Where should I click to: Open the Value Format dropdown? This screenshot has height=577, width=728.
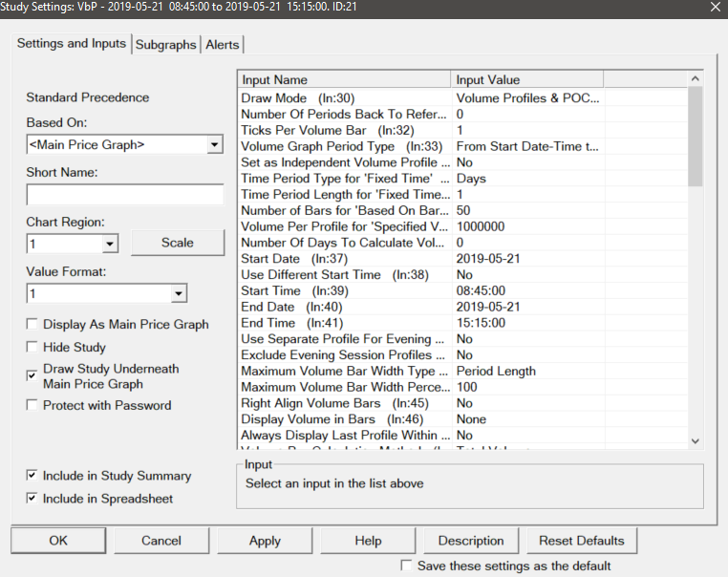click(178, 294)
